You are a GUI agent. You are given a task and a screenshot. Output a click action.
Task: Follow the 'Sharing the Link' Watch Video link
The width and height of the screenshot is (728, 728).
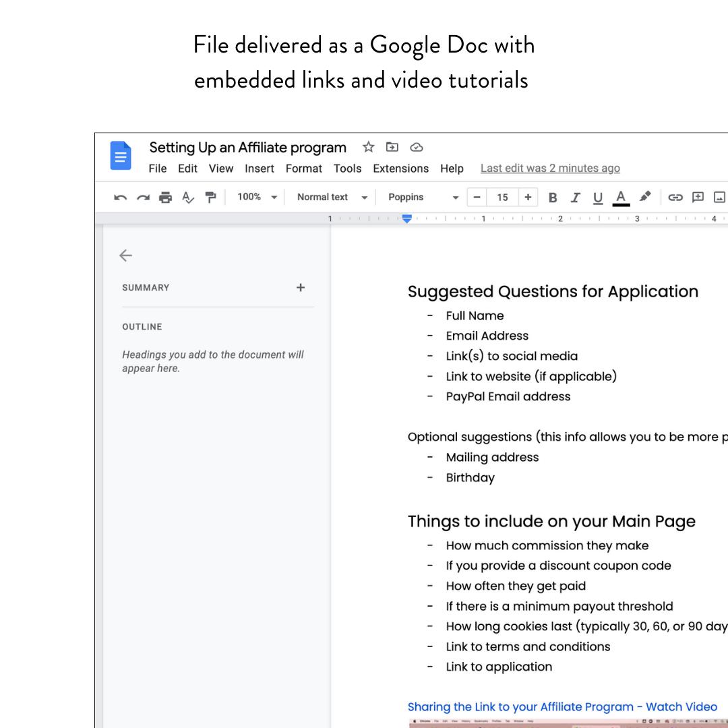(x=562, y=706)
